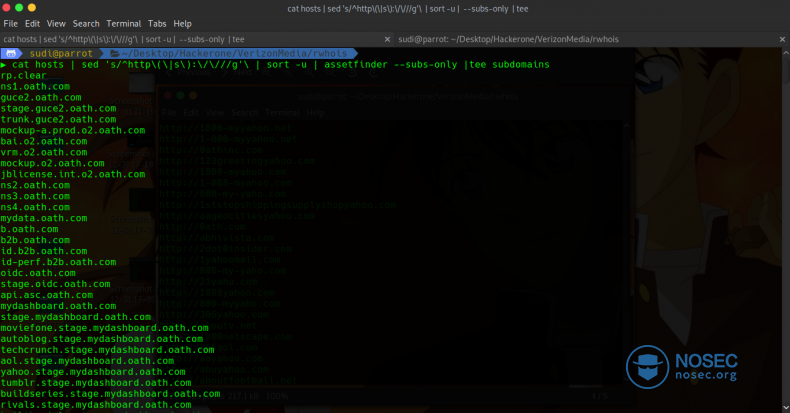Click the oidc.oath.com line
The height and width of the screenshot is (413, 790).
tap(38, 273)
